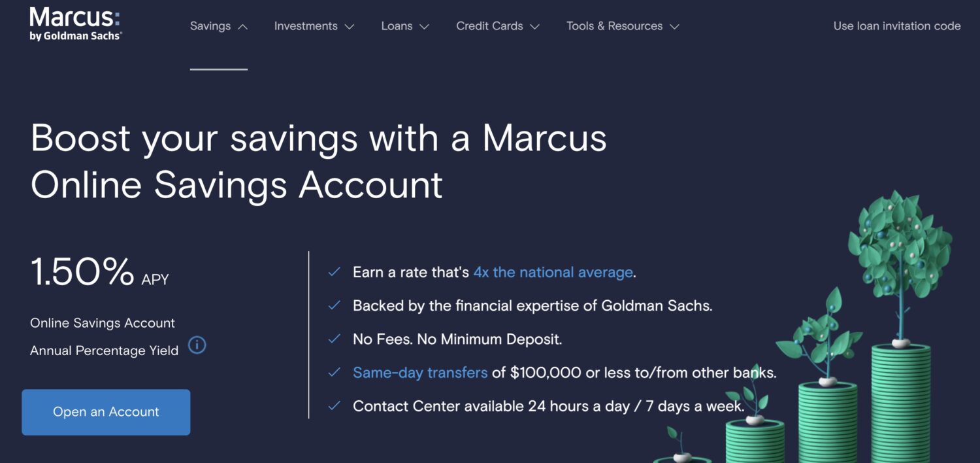Click the Same-day transfers link

coord(420,372)
